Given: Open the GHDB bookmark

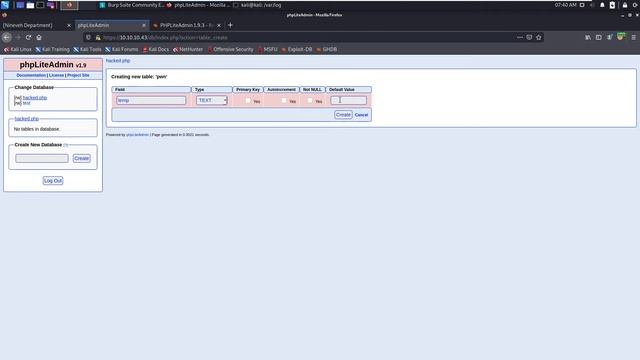Looking at the screenshot, I should coord(327,49).
